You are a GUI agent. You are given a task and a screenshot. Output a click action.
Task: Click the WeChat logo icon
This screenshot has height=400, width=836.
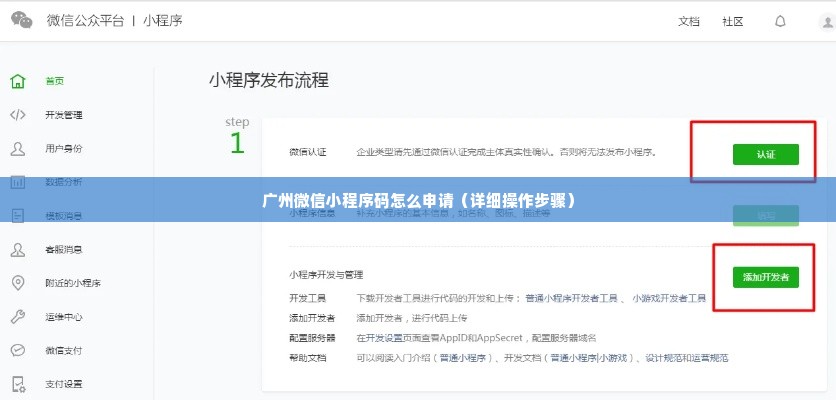(x=22, y=20)
